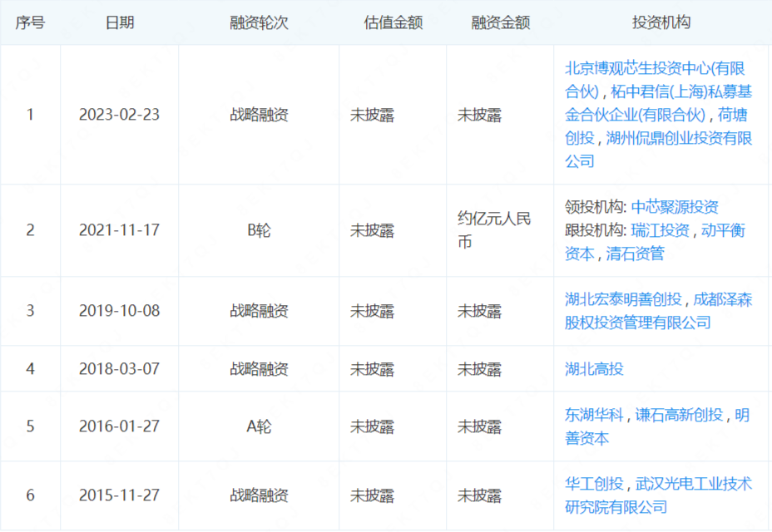Click 领投机构 label in row 2
Viewport: 772px width, 532px height.
(596, 207)
